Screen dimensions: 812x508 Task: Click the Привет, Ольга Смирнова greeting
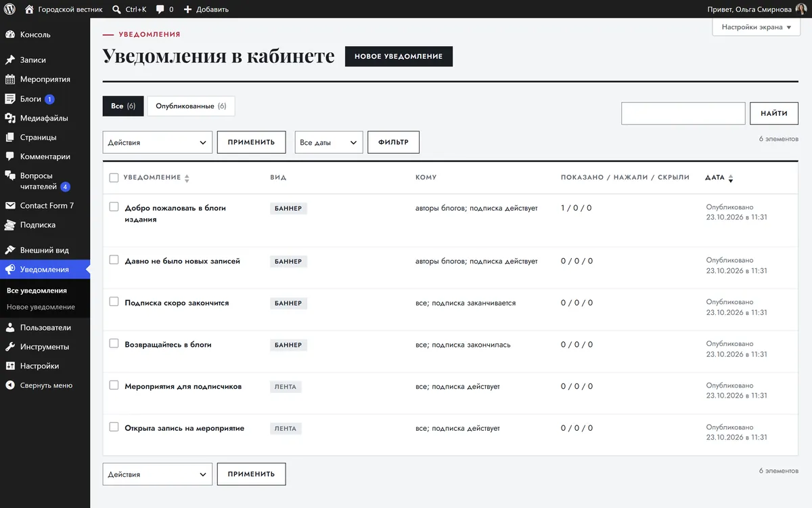point(750,9)
